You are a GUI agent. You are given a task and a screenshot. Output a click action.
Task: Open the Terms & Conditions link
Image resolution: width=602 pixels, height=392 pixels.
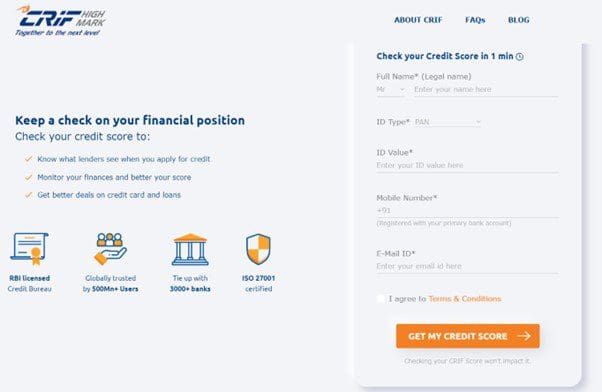tap(465, 299)
